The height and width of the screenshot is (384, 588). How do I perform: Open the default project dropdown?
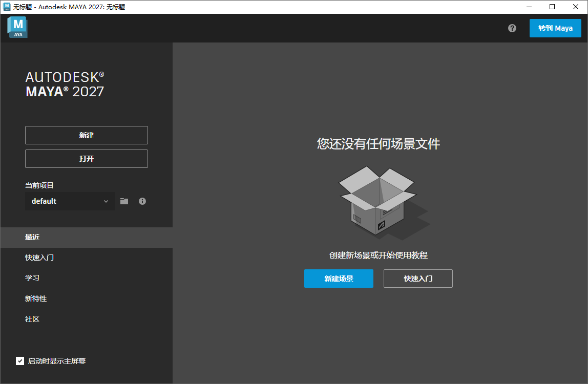(x=70, y=201)
